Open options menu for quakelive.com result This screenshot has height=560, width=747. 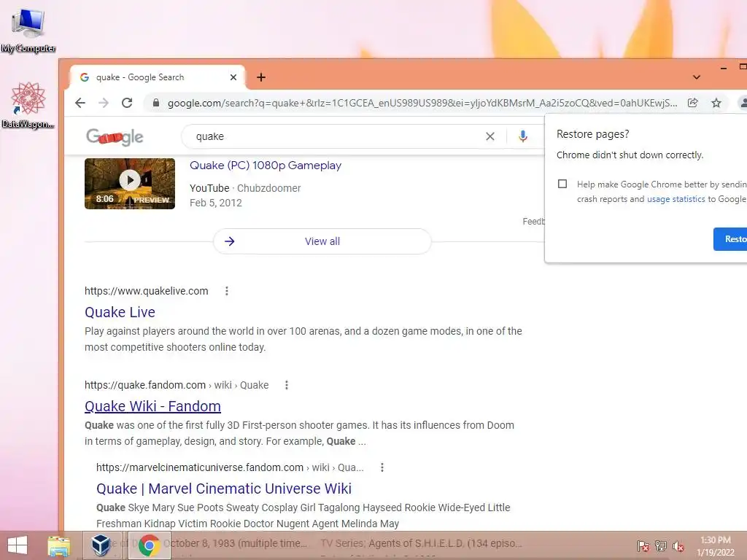(227, 291)
